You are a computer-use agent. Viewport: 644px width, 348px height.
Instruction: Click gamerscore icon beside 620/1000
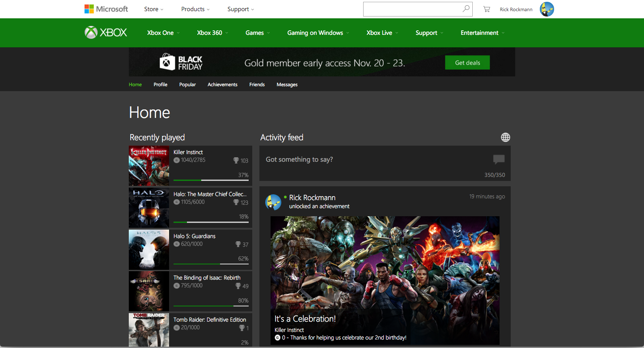pos(176,244)
